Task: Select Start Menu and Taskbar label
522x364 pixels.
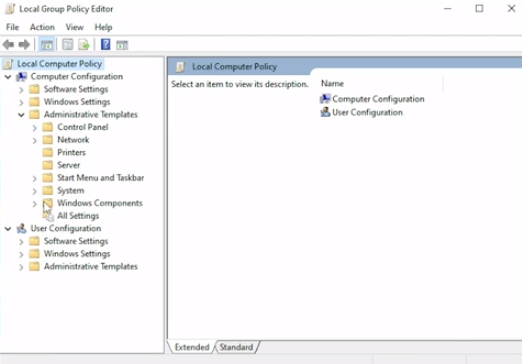Action: click(x=101, y=178)
